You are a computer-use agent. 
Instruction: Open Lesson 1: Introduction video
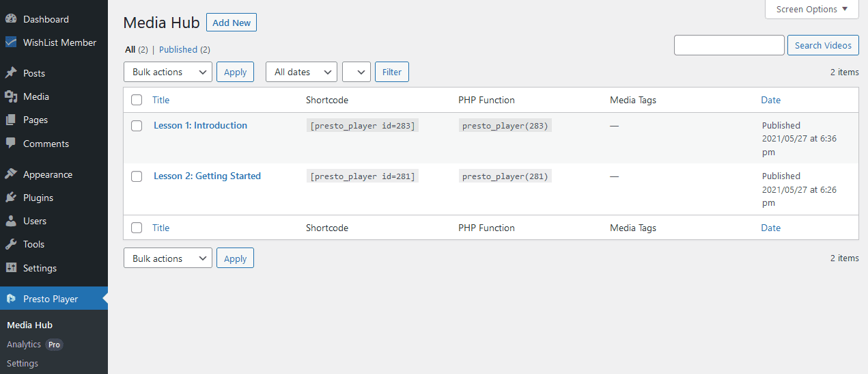click(200, 125)
